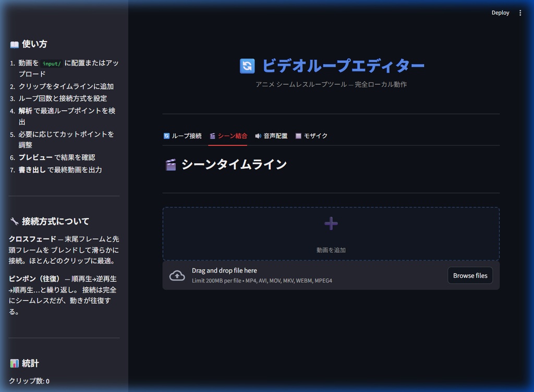Switch to the 音声配置 tab
The width and height of the screenshot is (534, 392).
272,136
